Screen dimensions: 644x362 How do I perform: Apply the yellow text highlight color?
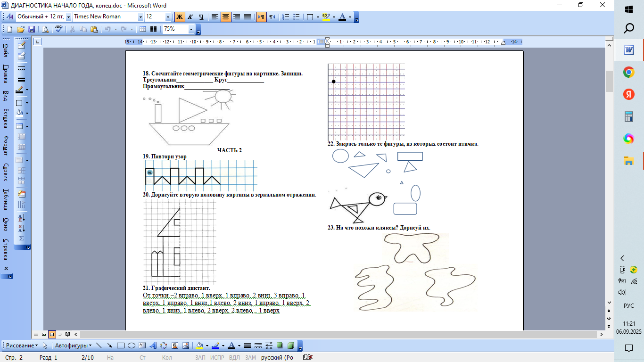325,17
